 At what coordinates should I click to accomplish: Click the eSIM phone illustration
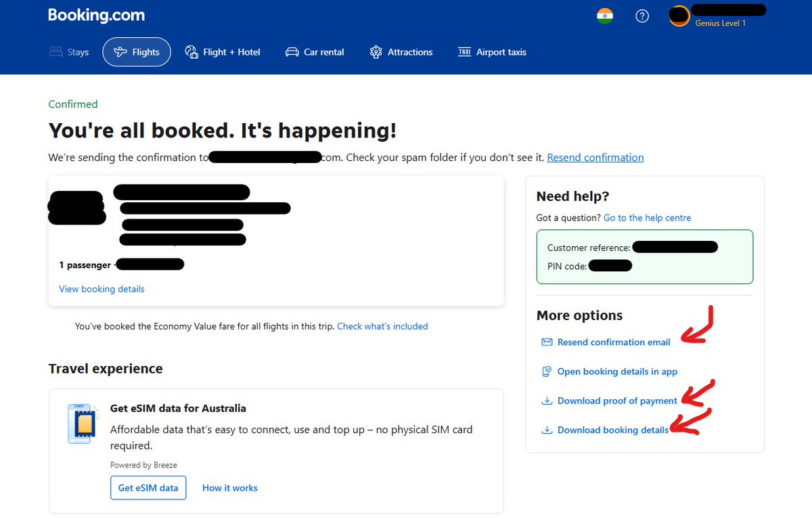[x=83, y=424]
